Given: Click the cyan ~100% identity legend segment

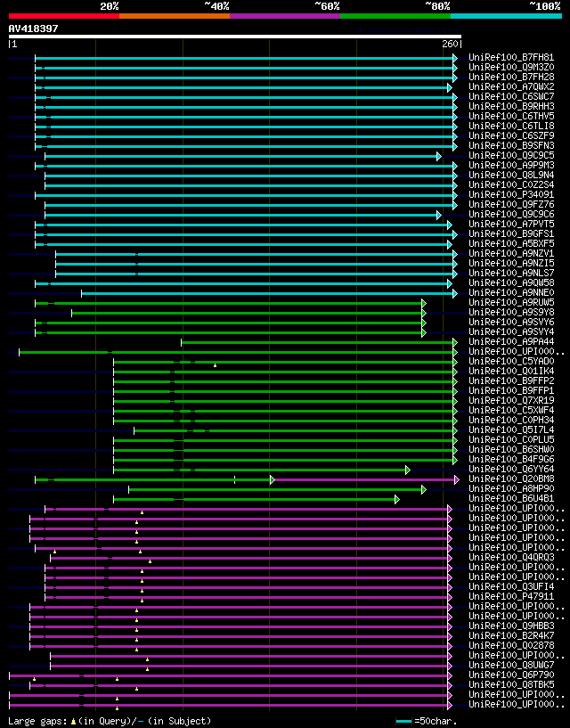Looking at the screenshot, I should (507, 16).
